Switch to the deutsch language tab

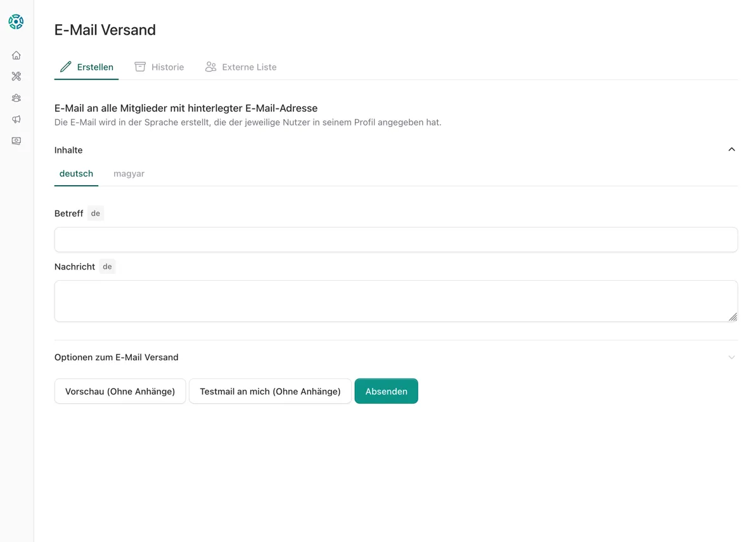76,173
